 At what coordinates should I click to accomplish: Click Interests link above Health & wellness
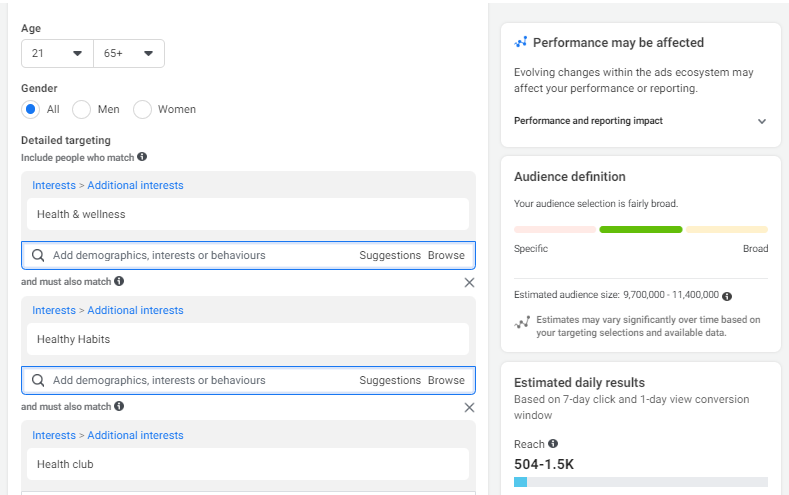(54, 186)
